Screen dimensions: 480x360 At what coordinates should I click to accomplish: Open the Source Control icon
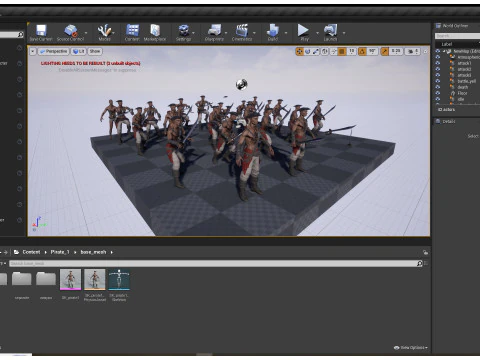pyautogui.click(x=71, y=31)
